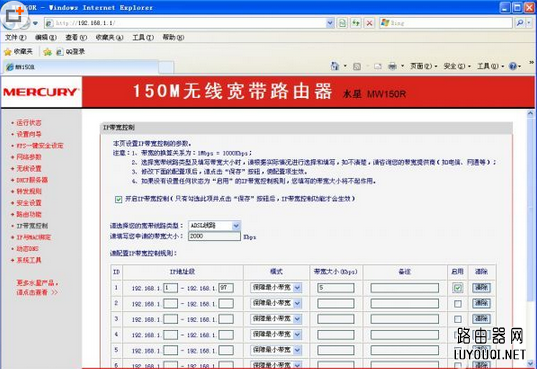
Task: Uncheck the enable box for rule 1
Action: click(458, 288)
